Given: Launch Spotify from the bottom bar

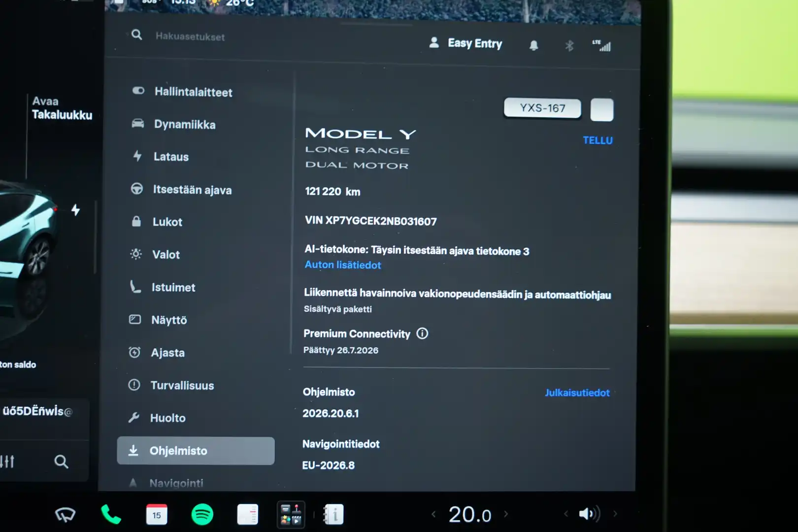Looking at the screenshot, I should click(x=202, y=515).
